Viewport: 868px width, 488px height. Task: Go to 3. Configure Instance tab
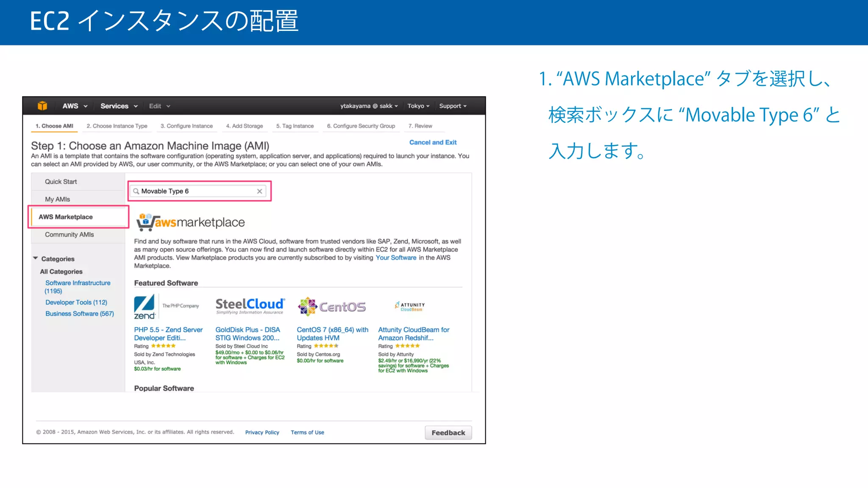click(186, 126)
